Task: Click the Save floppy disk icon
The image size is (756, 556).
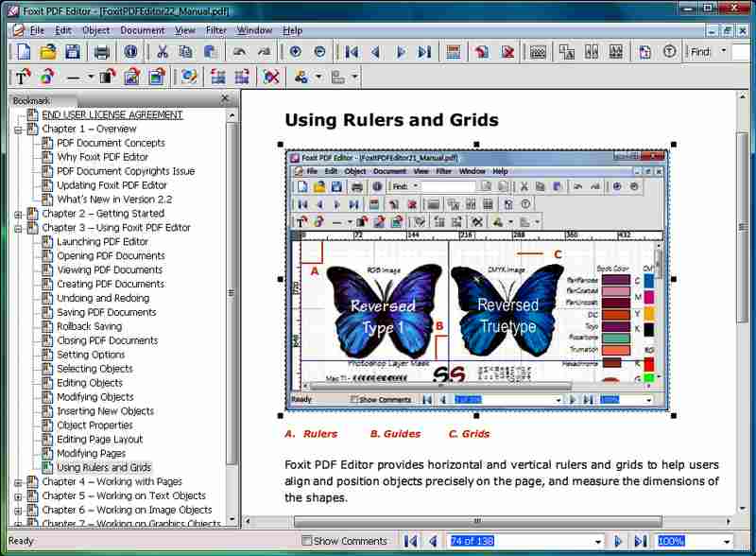Action: (73, 52)
